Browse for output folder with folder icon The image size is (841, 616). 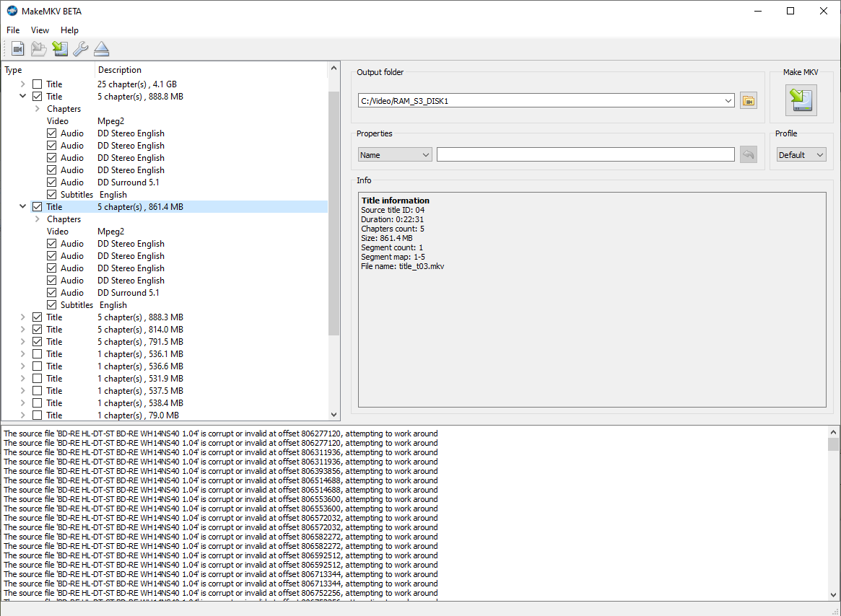(748, 101)
